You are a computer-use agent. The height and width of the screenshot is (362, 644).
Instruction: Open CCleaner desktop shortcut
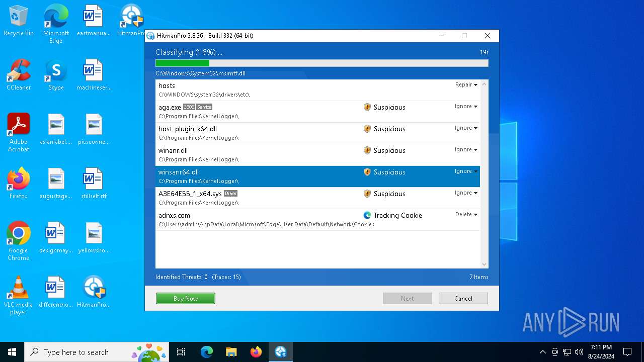(x=19, y=75)
